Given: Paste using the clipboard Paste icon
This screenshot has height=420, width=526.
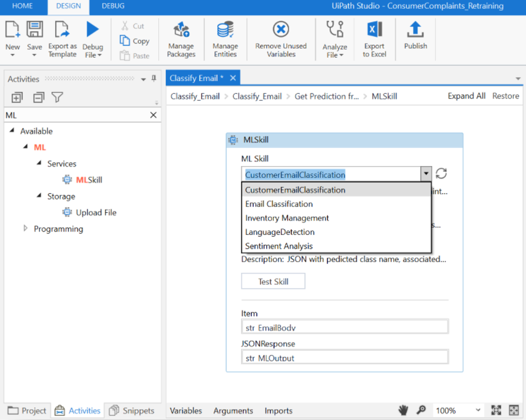Looking at the screenshot, I should point(125,55).
